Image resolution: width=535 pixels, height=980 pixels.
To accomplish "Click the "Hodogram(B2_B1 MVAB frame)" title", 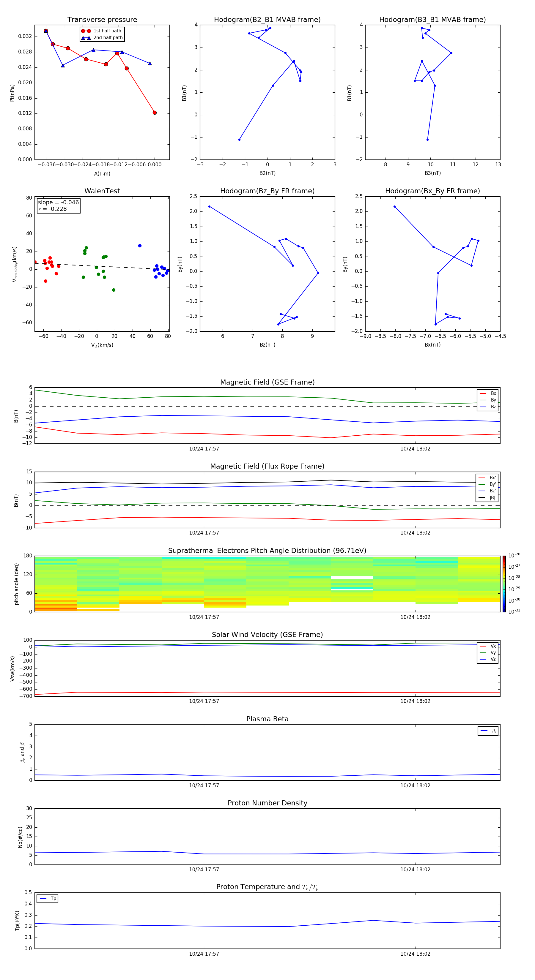I will (267, 20).
